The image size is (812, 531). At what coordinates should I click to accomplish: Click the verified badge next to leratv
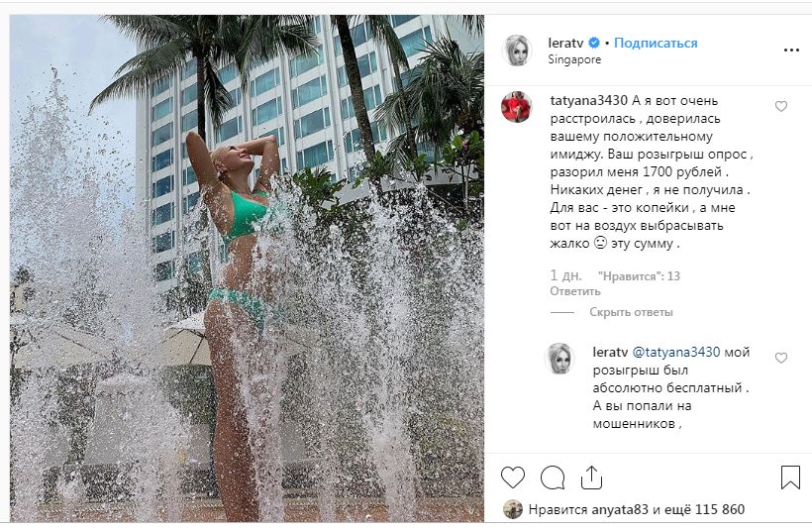tap(595, 43)
